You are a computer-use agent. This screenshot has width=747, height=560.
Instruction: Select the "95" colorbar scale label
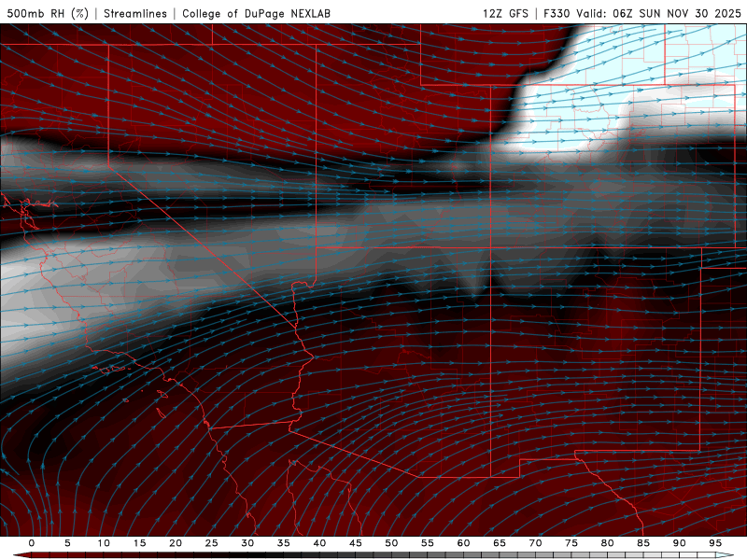coord(715,543)
